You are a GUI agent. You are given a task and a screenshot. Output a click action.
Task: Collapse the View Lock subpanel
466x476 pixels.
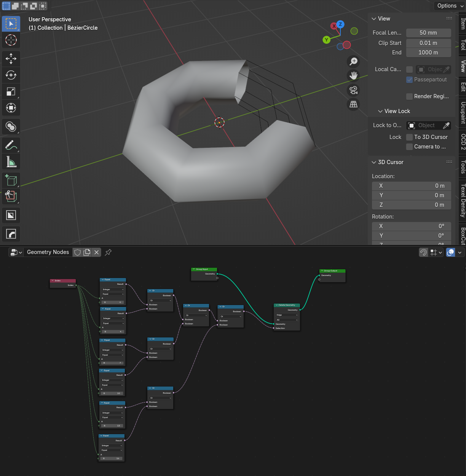[x=380, y=111]
